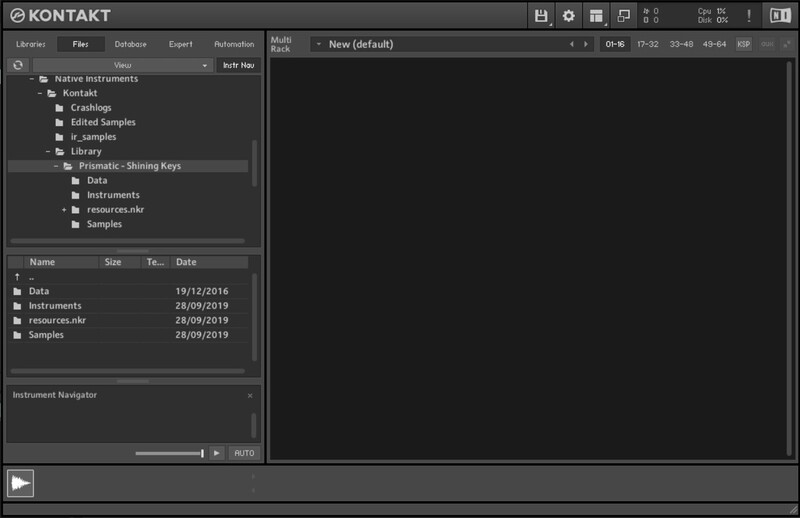Open the View dropdown menu
The height and width of the screenshot is (518, 800).
point(123,65)
